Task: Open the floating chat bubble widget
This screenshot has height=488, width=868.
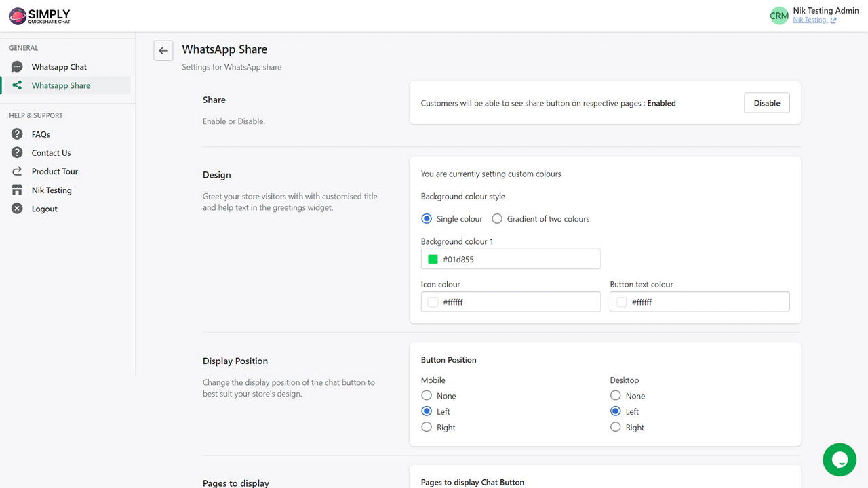Action: coord(840,460)
